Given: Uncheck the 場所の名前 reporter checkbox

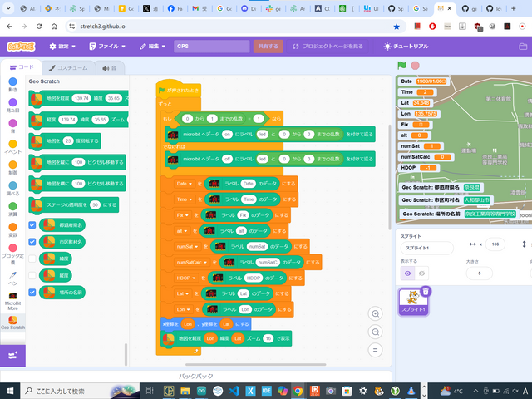Looking at the screenshot, I should (32, 292).
